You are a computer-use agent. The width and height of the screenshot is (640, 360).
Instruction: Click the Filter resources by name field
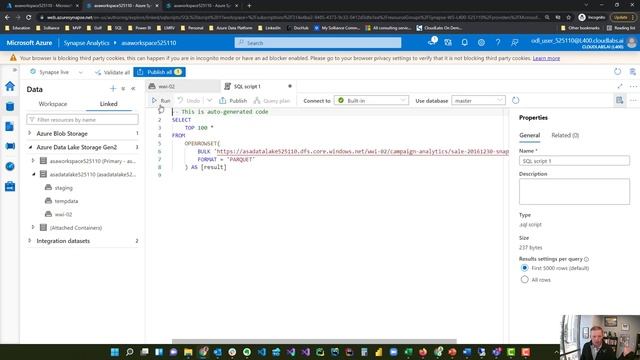(82, 120)
